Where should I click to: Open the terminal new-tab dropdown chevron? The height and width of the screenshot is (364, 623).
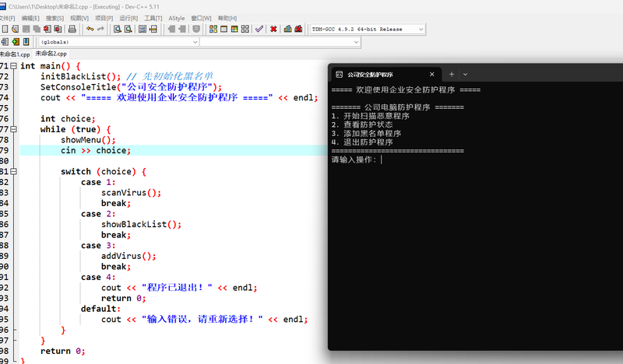(465, 75)
